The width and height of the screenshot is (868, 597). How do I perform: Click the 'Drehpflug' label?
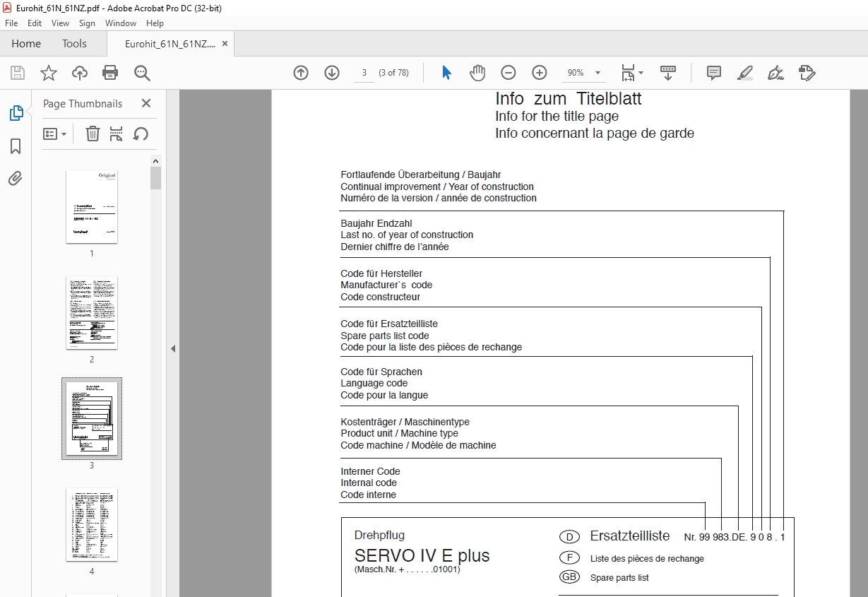click(379, 536)
